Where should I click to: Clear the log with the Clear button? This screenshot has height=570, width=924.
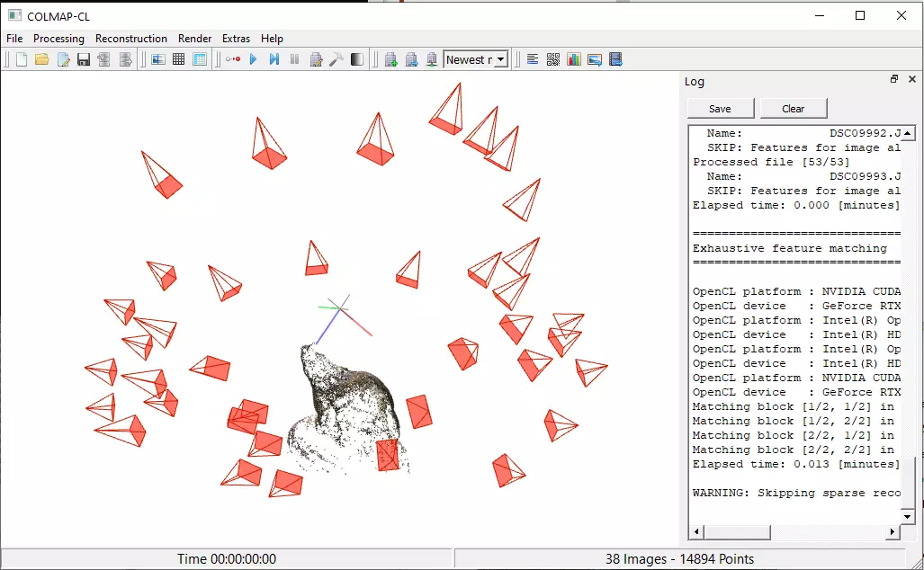coord(793,109)
